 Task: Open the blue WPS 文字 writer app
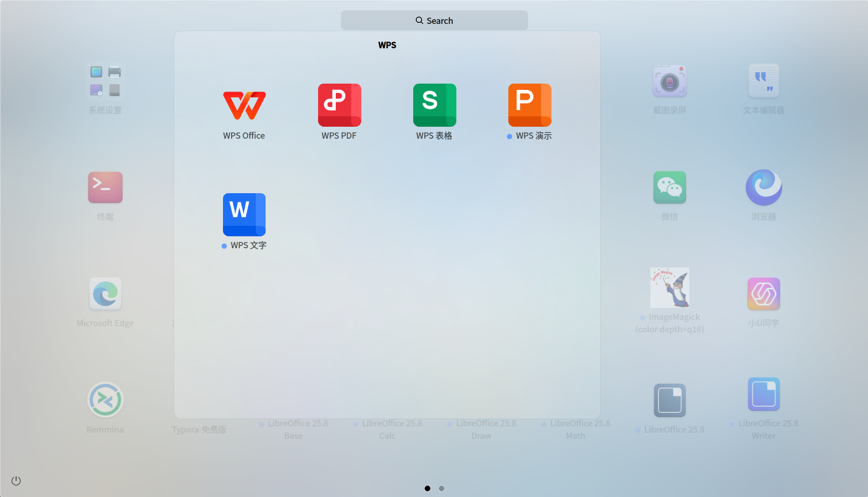244,215
